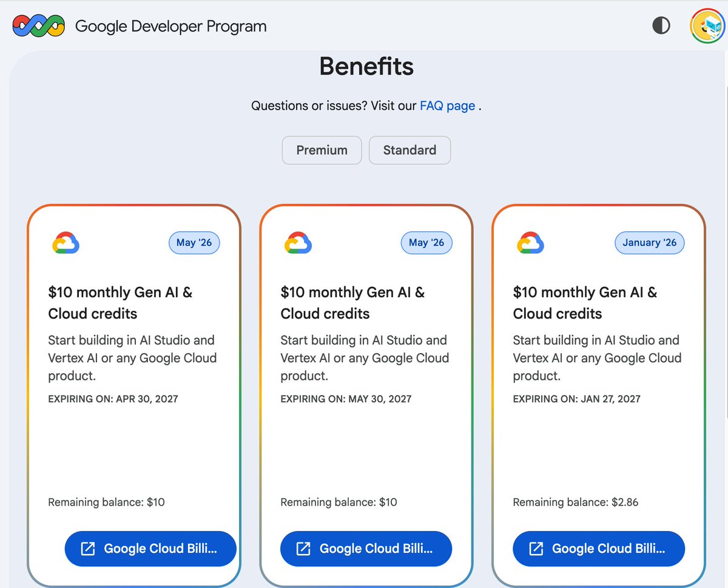The width and height of the screenshot is (728, 588).
Task: Click May '26 badge on April 30 expiry card
Action: (x=194, y=243)
